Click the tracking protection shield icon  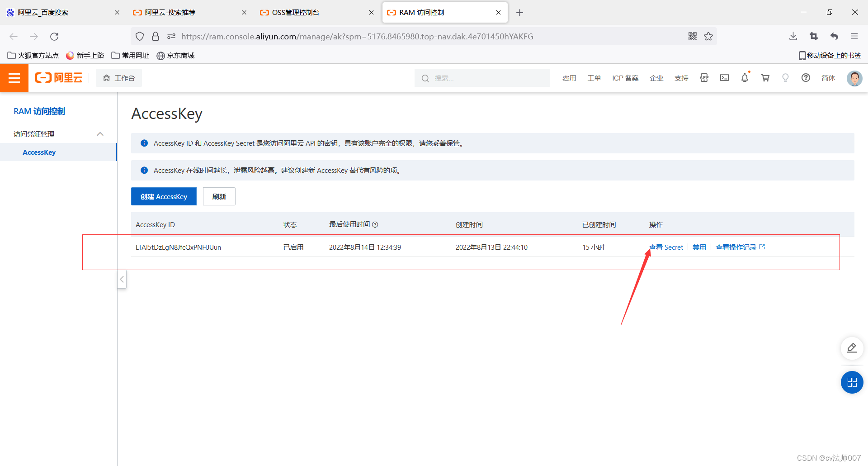(140, 36)
